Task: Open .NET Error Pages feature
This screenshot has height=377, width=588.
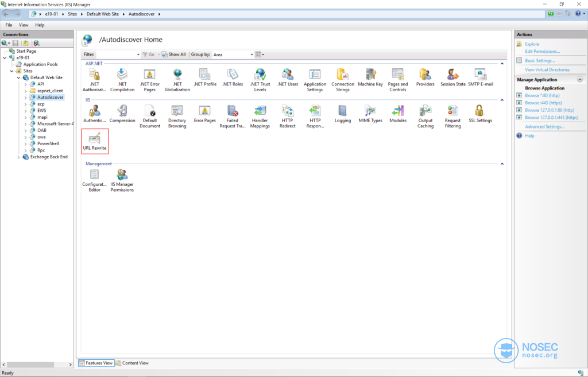Action: [x=150, y=80]
